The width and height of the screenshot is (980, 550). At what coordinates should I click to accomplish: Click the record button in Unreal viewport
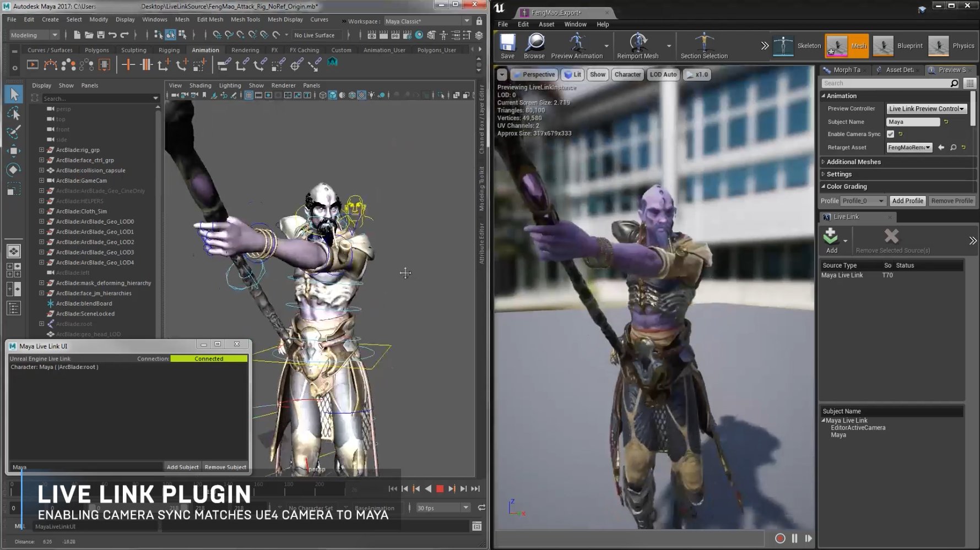[780, 538]
